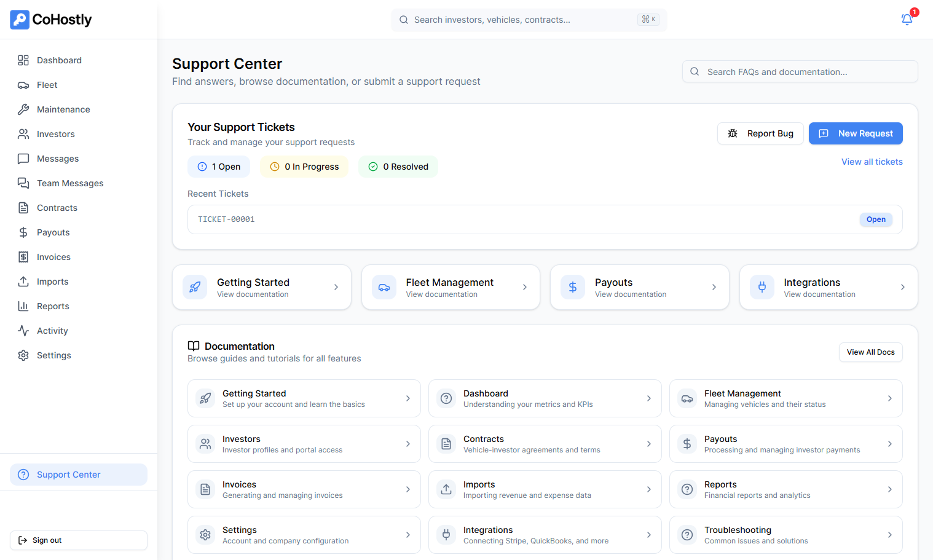Switch to the Support Center sidebar item
This screenshot has width=933, height=560.
[78, 474]
